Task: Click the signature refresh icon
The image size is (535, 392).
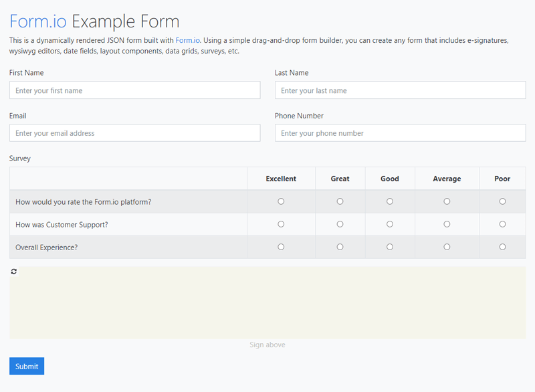Action: coord(14,272)
